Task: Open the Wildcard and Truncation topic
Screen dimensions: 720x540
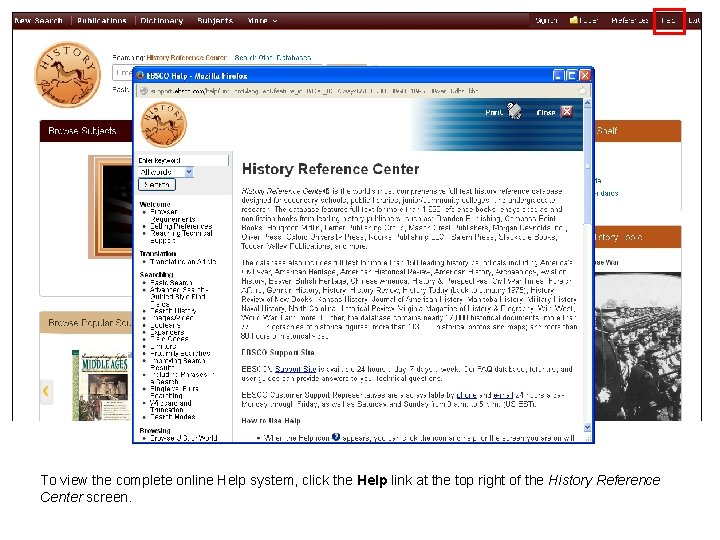Action: click(171, 406)
